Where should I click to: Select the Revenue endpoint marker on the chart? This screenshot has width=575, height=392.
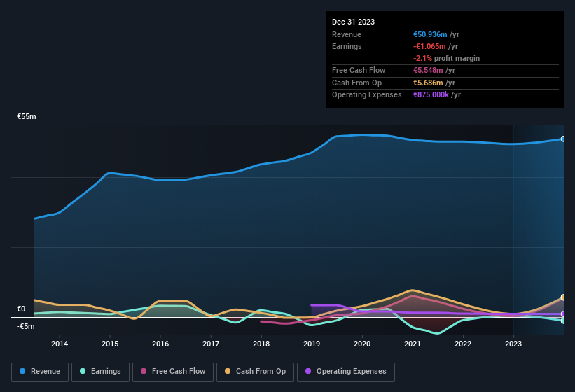563,139
